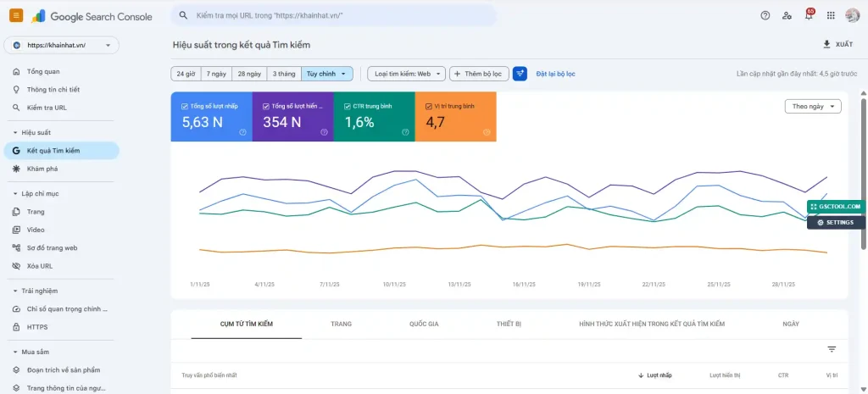The image size is (868, 394).
Task: Click the Đặt lại bộ lọc link
Action: 555,74
